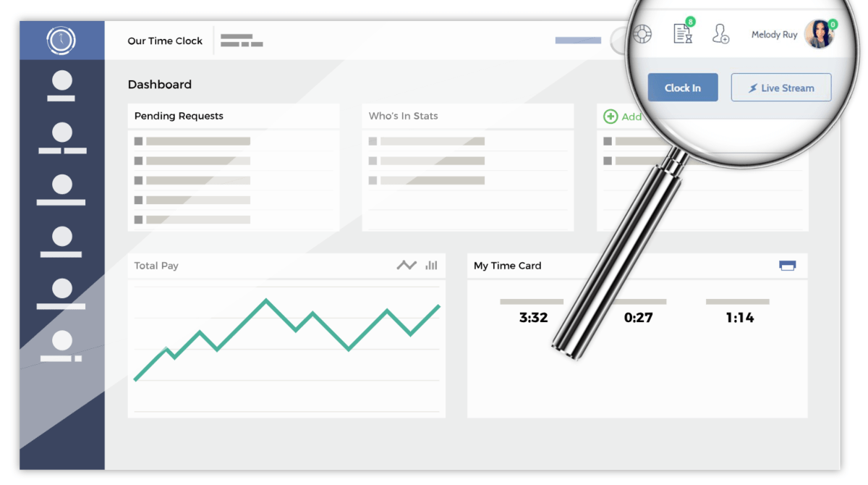Click the add user icon
This screenshot has height=485, width=868.
[x=720, y=34]
